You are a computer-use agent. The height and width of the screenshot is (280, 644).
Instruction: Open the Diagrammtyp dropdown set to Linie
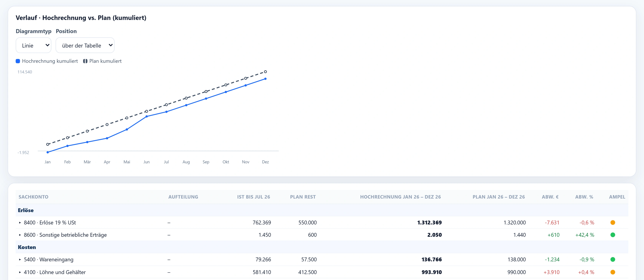[x=34, y=45]
